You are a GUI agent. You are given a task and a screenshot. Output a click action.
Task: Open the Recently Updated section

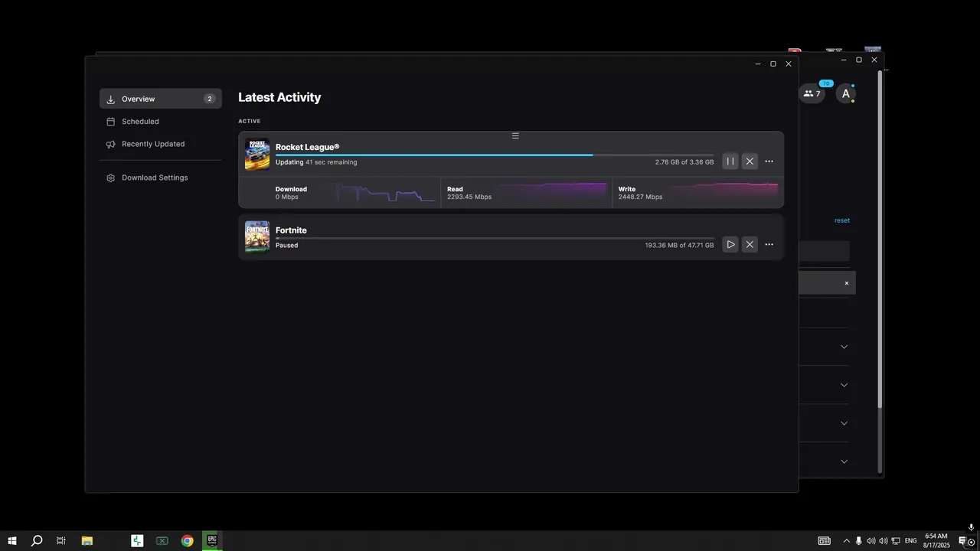pos(161,144)
